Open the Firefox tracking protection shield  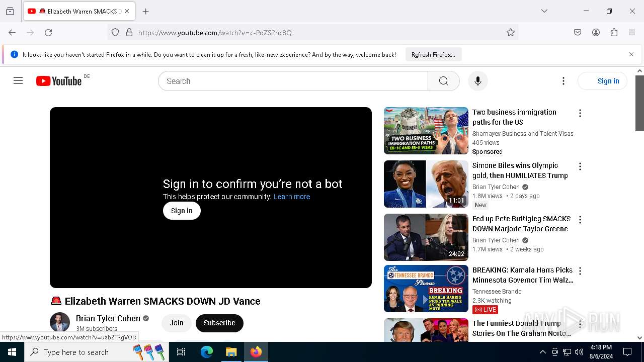tap(115, 33)
